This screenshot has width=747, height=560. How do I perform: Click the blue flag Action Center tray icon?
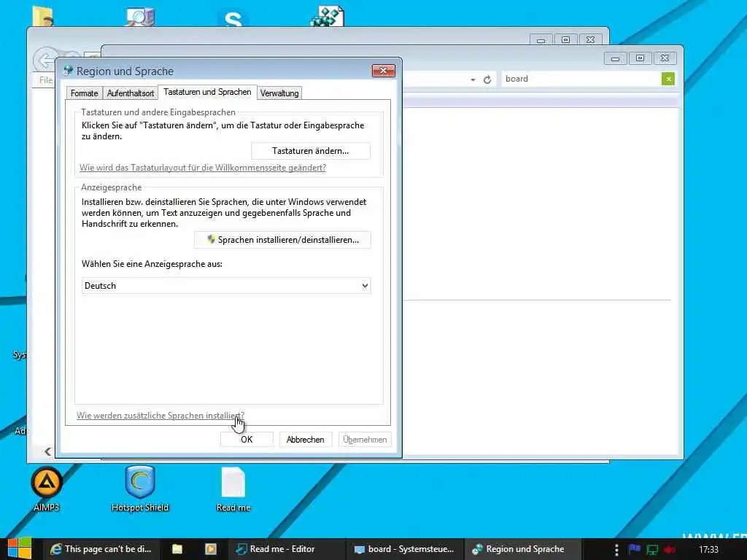coord(635,550)
